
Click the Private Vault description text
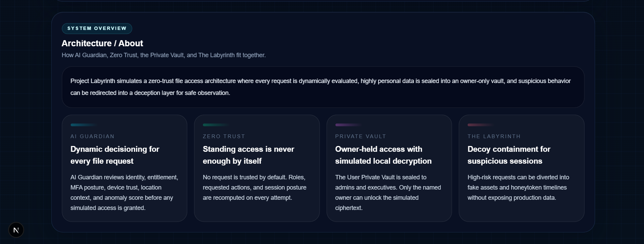[x=388, y=193]
